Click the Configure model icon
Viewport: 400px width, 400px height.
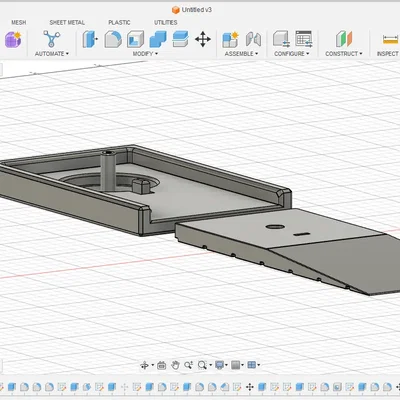tap(281, 39)
